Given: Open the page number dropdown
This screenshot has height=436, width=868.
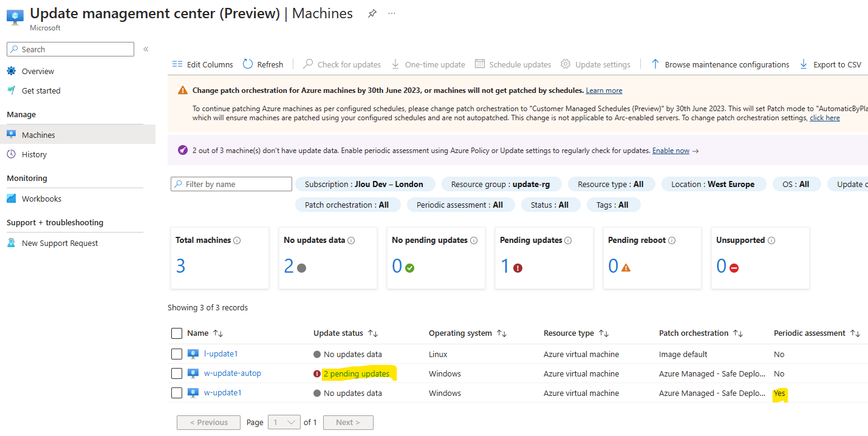Looking at the screenshot, I should point(284,423).
